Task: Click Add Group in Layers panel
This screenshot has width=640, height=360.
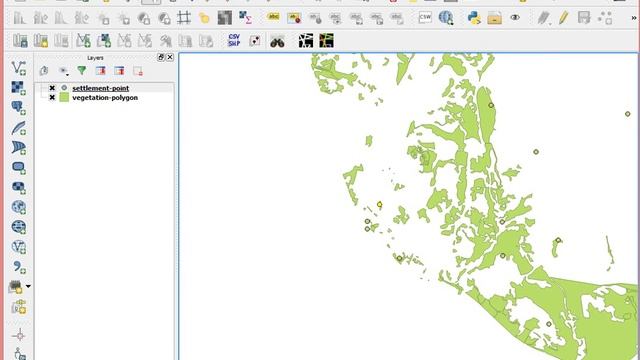Action: (44, 71)
